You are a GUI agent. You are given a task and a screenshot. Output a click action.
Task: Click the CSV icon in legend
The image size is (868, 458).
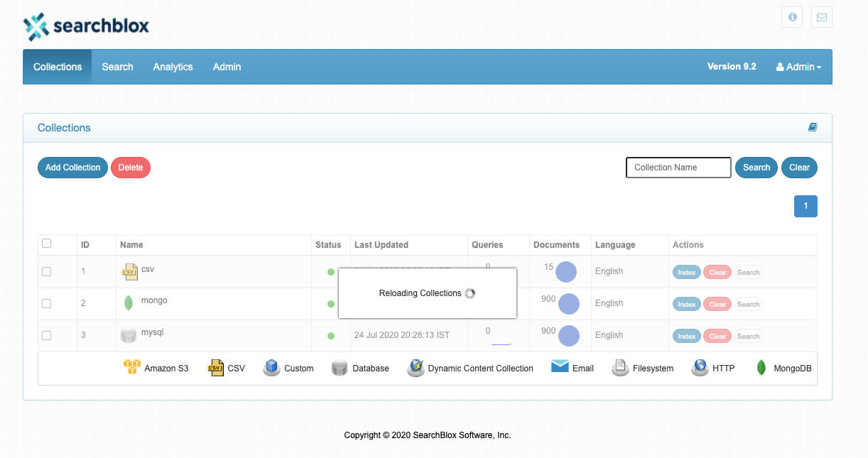(215, 367)
